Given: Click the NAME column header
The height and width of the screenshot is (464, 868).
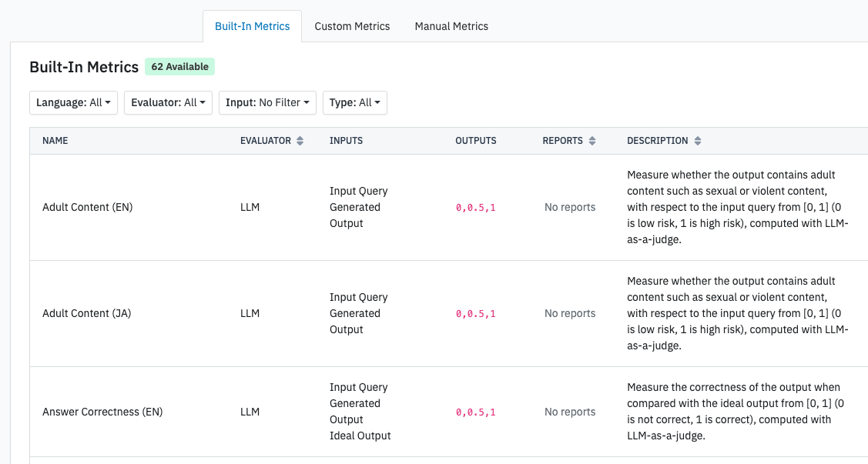Looking at the screenshot, I should pyautogui.click(x=55, y=141).
